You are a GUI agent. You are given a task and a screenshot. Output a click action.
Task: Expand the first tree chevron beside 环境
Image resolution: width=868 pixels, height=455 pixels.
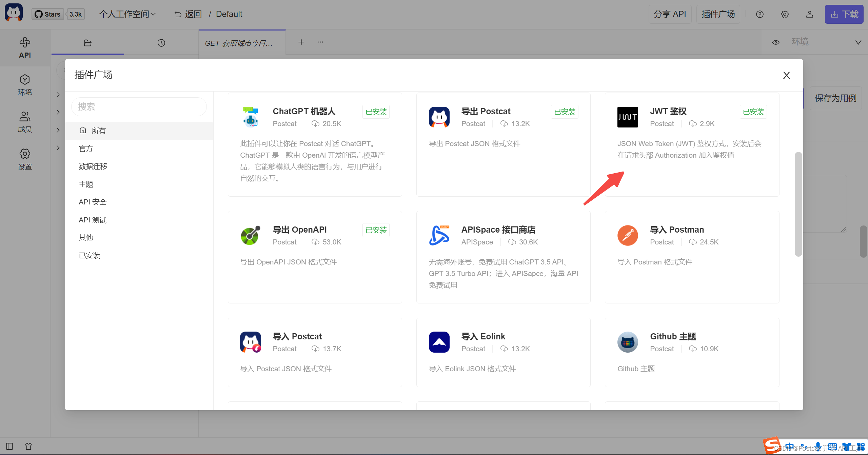point(58,95)
